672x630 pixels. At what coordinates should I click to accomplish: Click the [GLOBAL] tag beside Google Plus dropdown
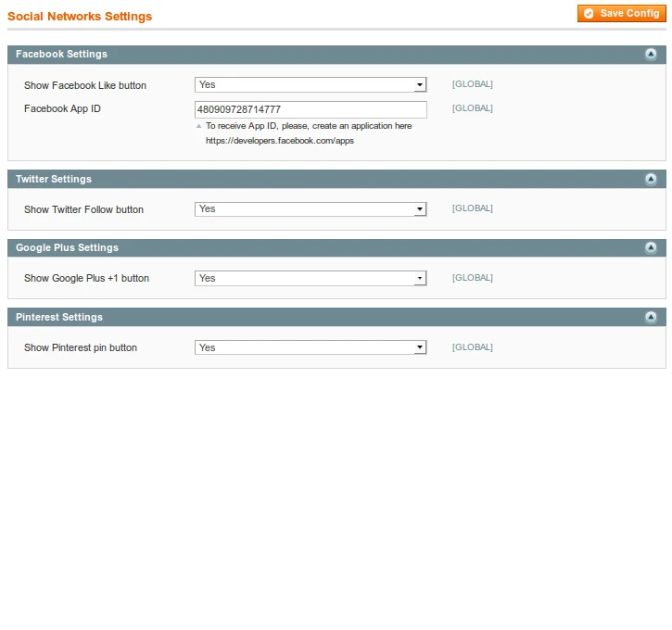click(473, 278)
